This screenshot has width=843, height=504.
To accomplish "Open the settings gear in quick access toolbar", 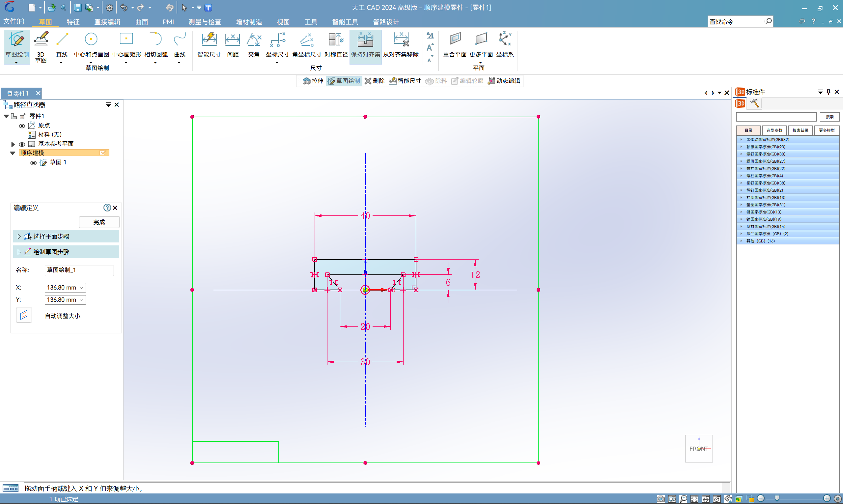I will coord(109,8).
